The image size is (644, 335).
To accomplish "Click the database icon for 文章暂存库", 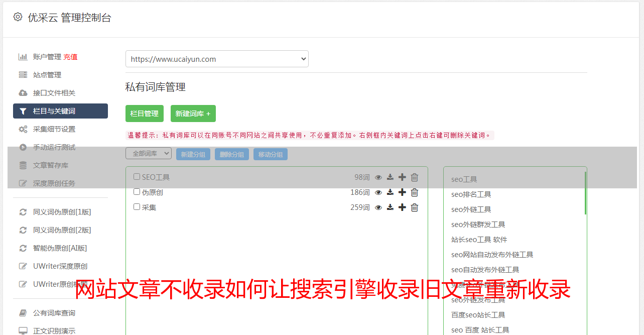I will point(23,165).
